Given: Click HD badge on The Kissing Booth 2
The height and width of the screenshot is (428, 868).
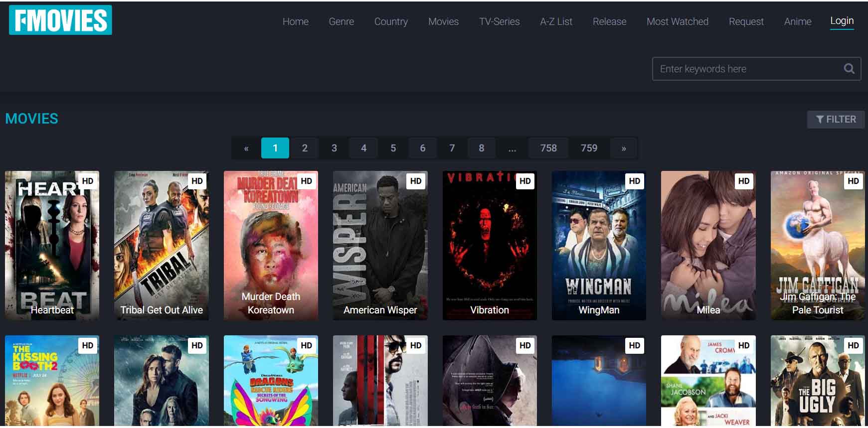Looking at the screenshot, I should tap(88, 345).
